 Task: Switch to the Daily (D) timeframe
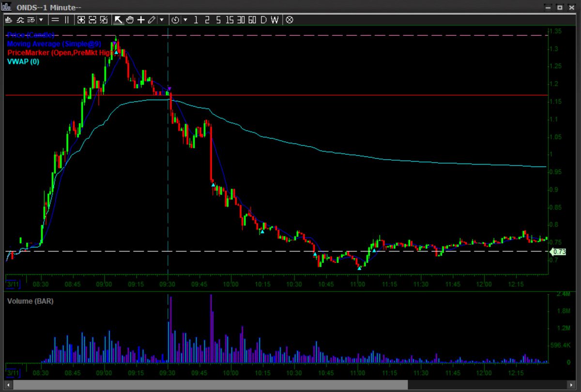coord(263,20)
